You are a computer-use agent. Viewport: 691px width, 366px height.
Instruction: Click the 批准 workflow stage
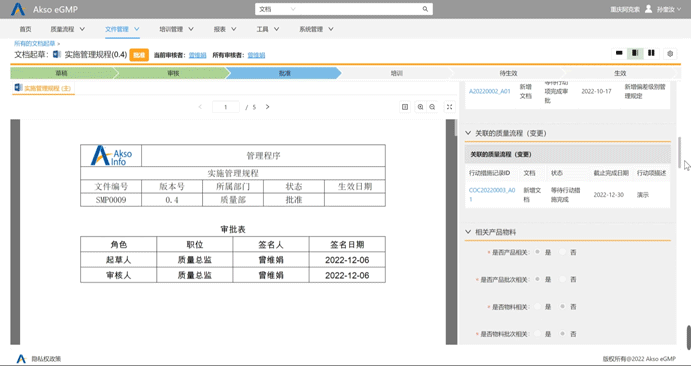click(x=285, y=73)
